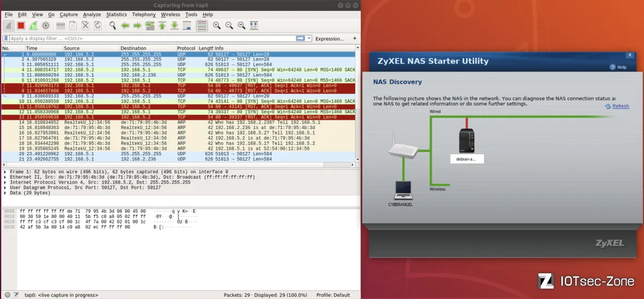Click the Expression... button
Image resolution: width=644 pixels, height=299 pixels.
click(x=330, y=39)
